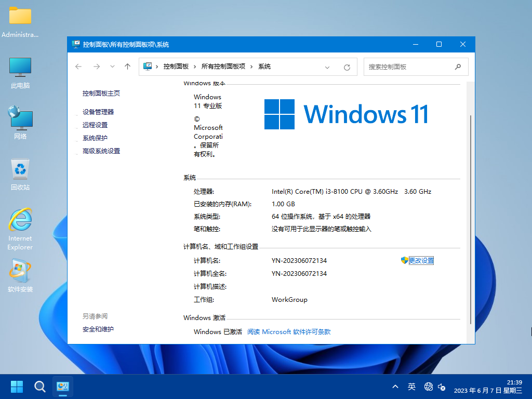The image size is (532, 399).
Task: Open taskbar search icon
Action: pyautogui.click(x=40, y=387)
